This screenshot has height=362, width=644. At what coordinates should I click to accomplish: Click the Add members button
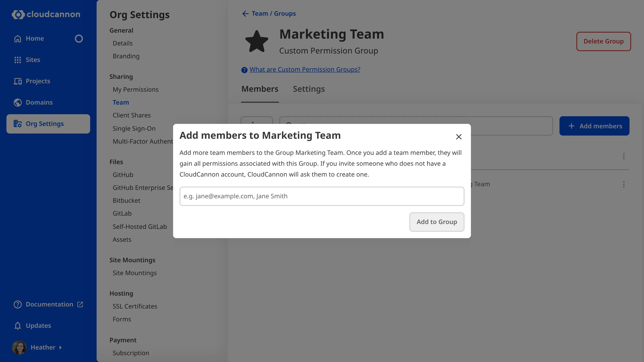[x=594, y=126]
